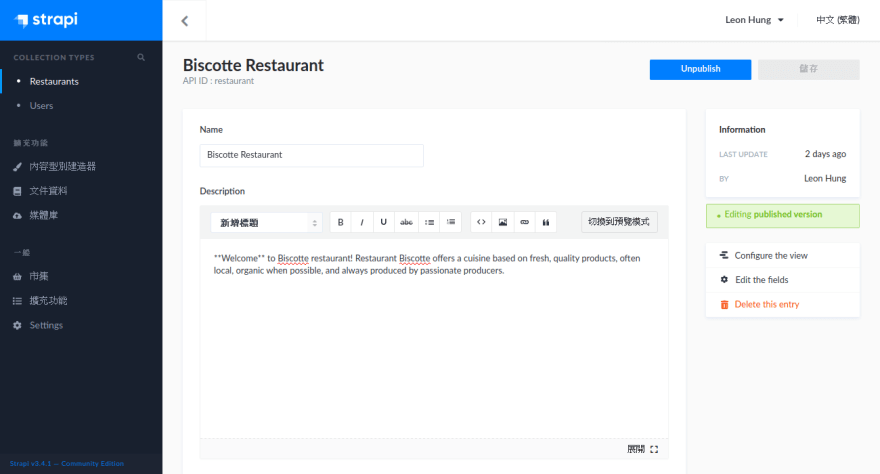This screenshot has width=880, height=474.
Task: Click the Unpublish button
Action: pyautogui.click(x=700, y=69)
